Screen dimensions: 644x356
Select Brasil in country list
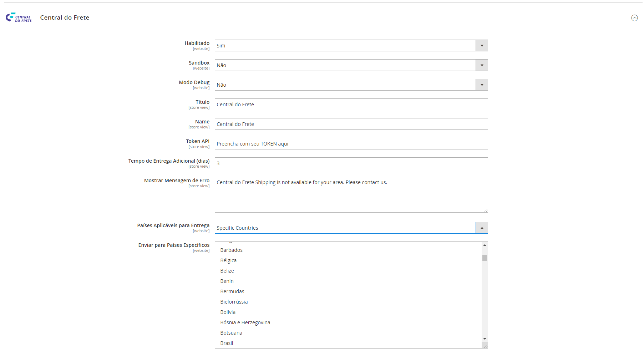click(x=348, y=343)
